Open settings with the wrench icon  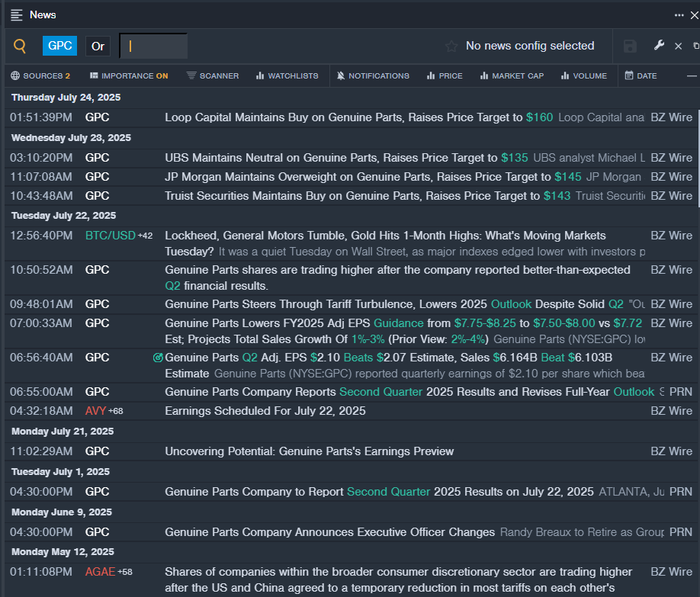(x=659, y=45)
